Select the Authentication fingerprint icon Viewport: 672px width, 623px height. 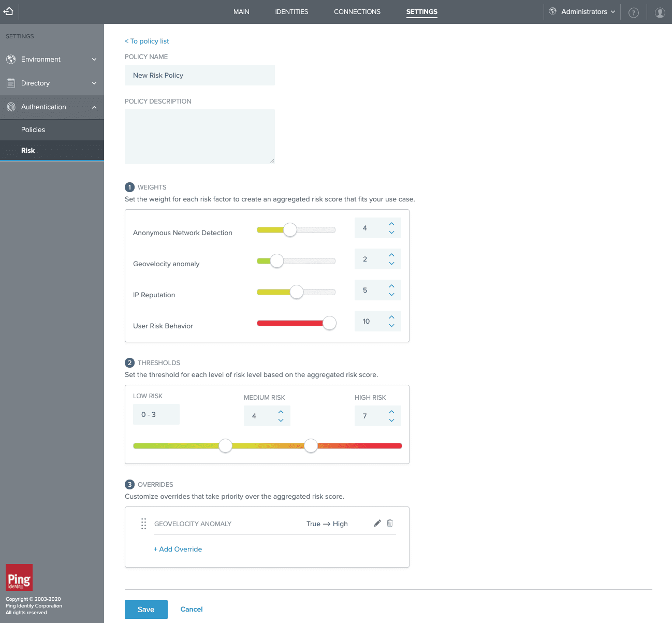(x=11, y=107)
